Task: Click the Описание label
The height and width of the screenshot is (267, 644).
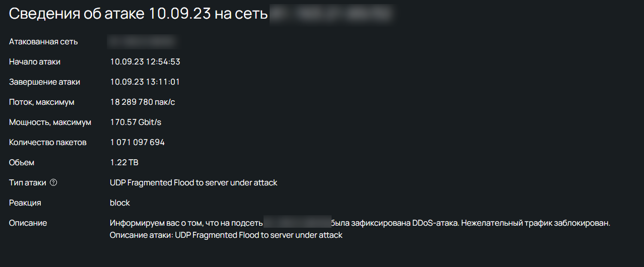Action: pyautogui.click(x=28, y=223)
